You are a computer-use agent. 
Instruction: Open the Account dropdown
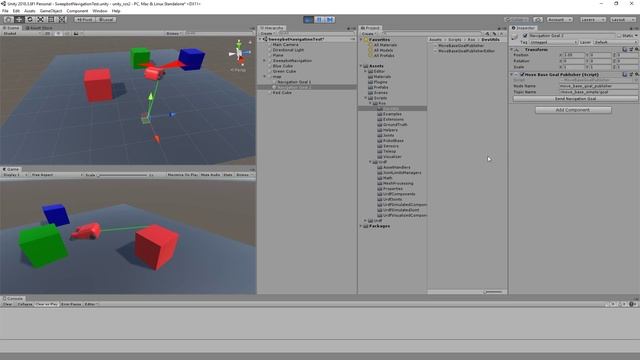tap(559, 20)
